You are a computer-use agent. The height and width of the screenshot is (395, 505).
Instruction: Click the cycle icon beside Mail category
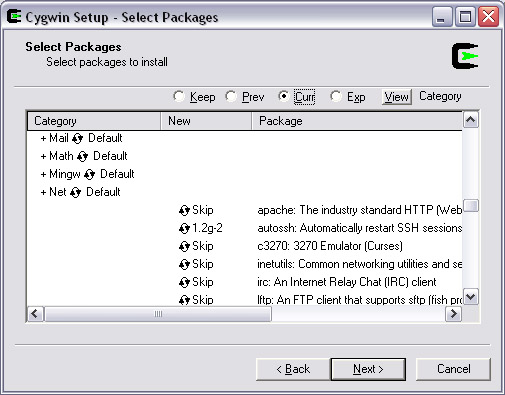(77, 138)
